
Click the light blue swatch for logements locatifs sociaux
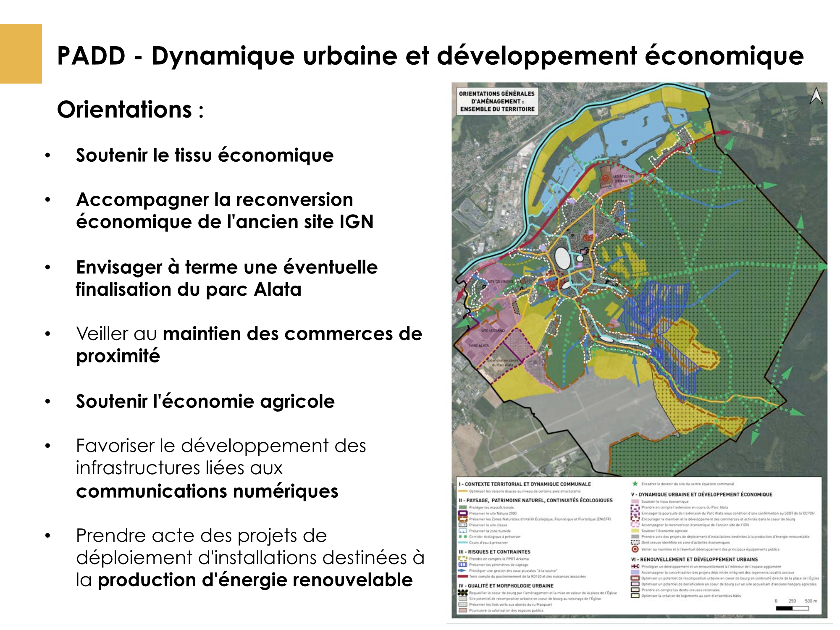tap(635, 572)
